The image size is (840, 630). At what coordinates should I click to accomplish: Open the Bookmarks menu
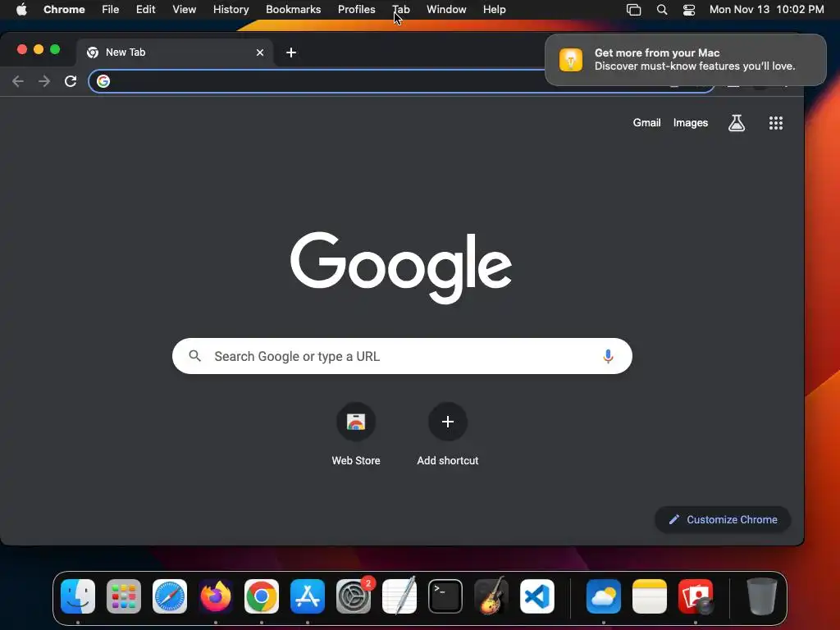293,9
